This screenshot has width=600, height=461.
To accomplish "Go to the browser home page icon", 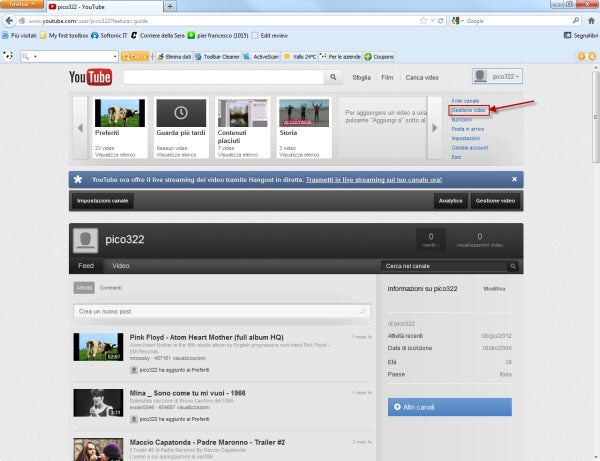I will [591, 21].
